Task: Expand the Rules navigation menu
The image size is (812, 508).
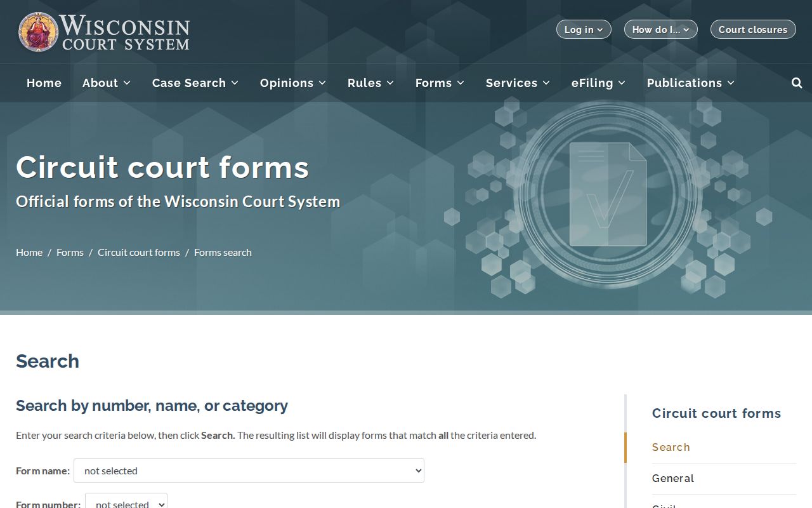Action: click(x=371, y=83)
